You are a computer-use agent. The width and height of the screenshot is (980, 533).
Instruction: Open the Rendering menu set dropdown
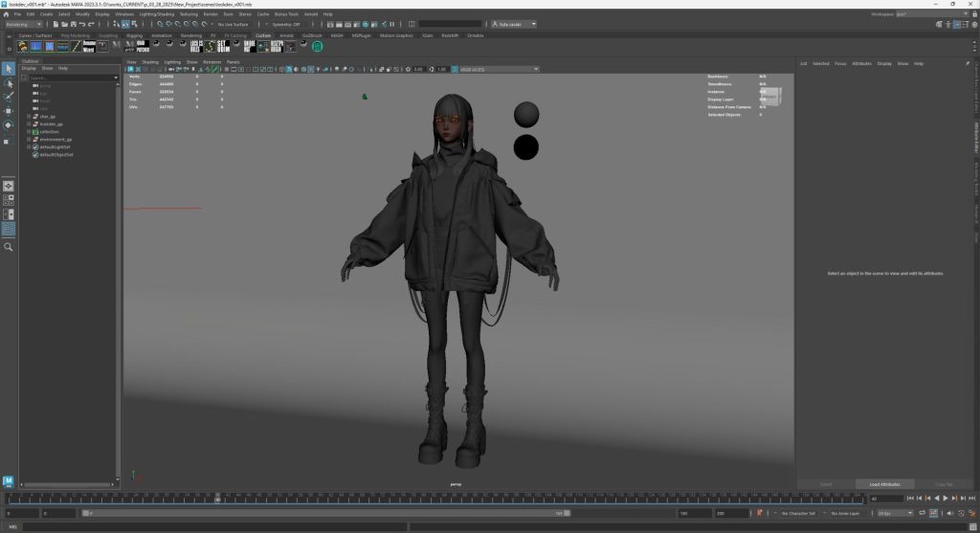(x=23, y=24)
